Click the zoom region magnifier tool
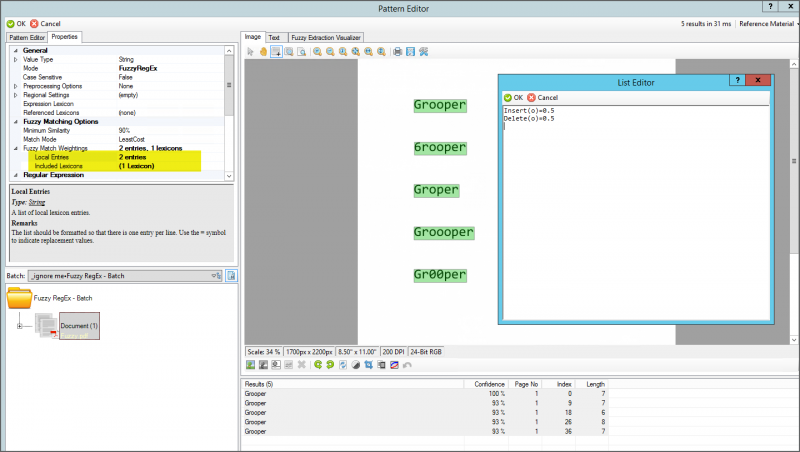This screenshot has height=452, width=800. click(289, 52)
